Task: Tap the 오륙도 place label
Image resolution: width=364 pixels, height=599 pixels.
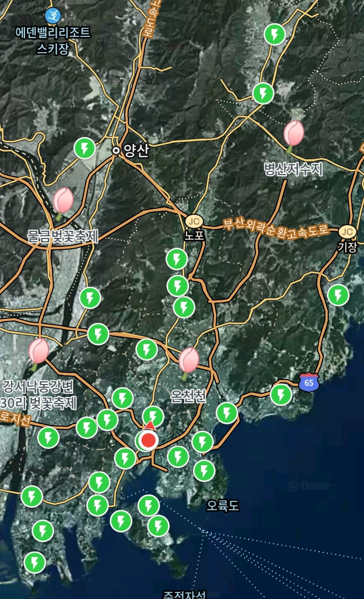Action: coord(222,505)
